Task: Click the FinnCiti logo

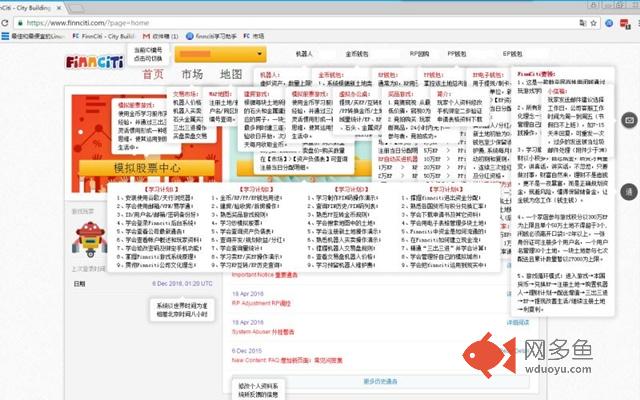Action: click(x=94, y=62)
